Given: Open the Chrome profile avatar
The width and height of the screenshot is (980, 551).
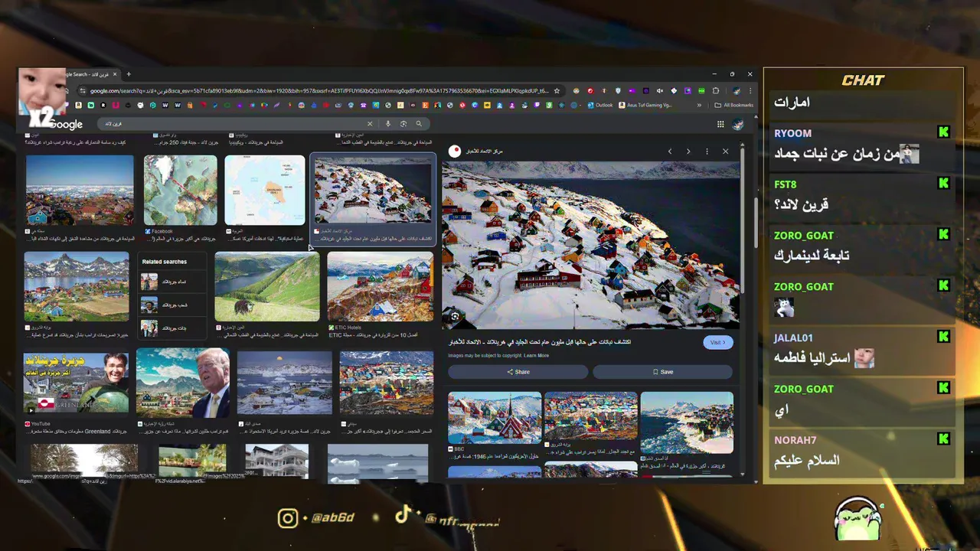Looking at the screenshot, I should click(x=737, y=90).
